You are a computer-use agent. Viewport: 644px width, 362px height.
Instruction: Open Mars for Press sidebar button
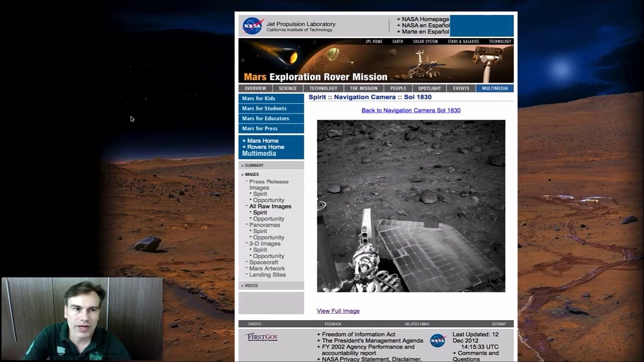(271, 129)
